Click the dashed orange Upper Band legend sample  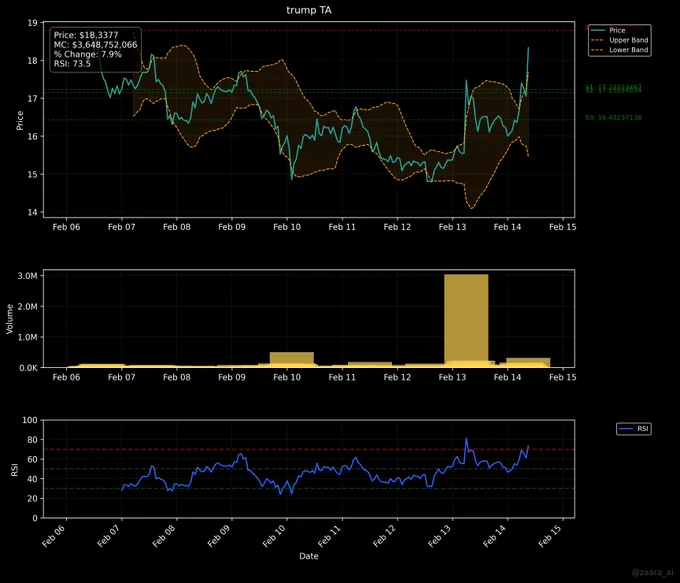coord(598,40)
